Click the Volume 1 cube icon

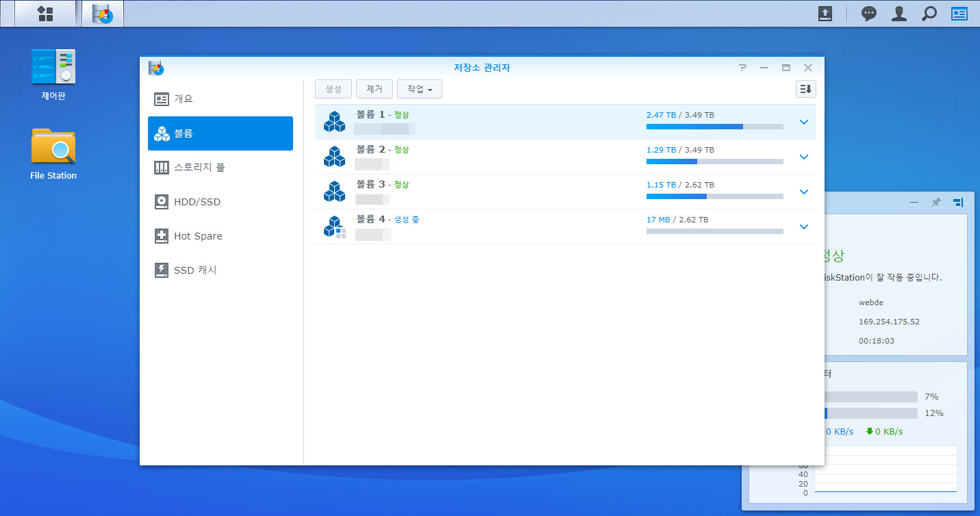(x=334, y=122)
